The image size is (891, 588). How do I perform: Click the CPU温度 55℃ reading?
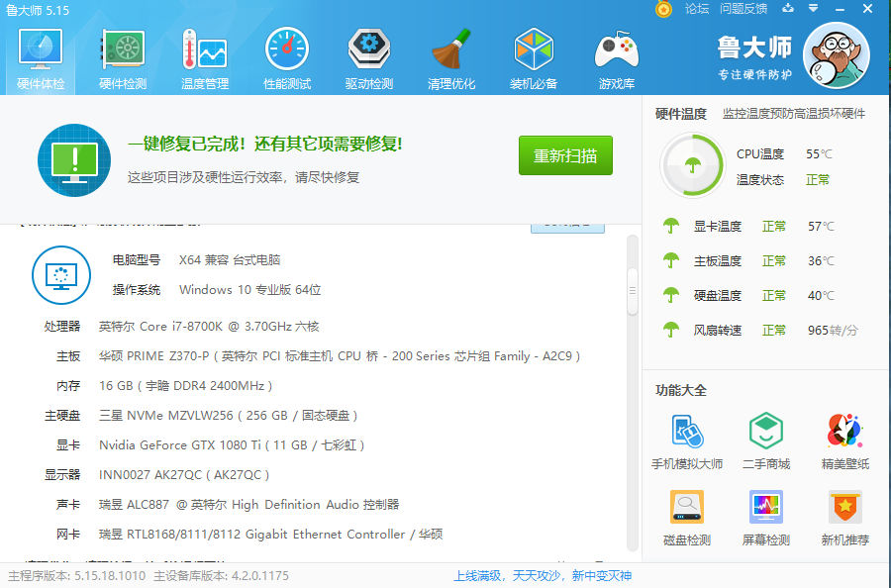[x=784, y=154]
